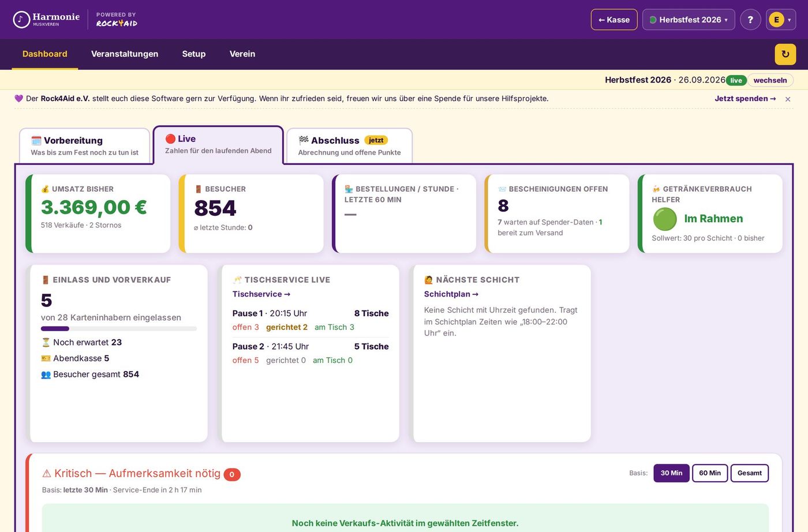Click the money bag icon at Umsatz bisher
Screen dimensions: 808x532
click(x=45, y=189)
